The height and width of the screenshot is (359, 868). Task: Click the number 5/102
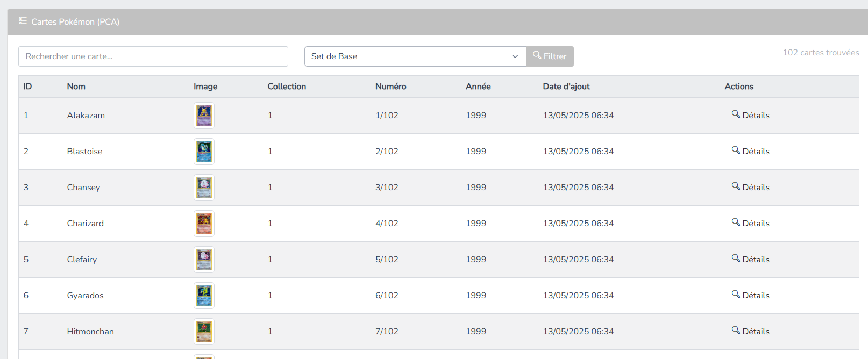387,260
